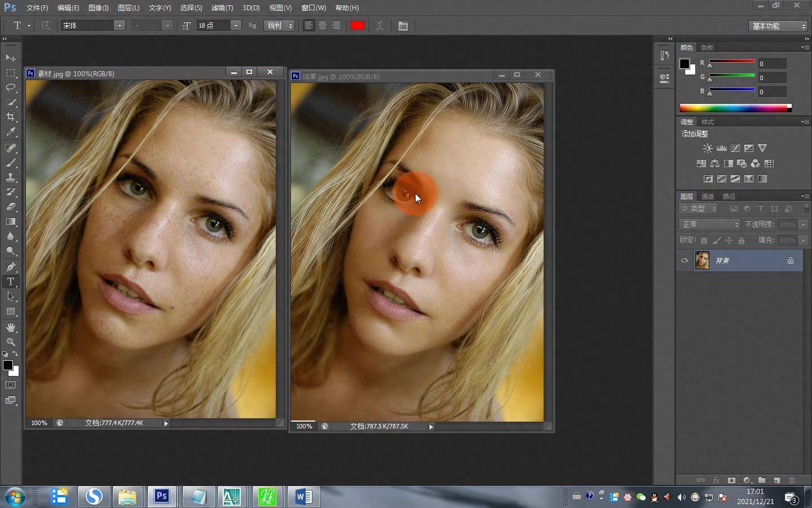This screenshot has height=508, width=812.
Task: Click the Create Warped Text icon
Action: [x=379, y=26]
